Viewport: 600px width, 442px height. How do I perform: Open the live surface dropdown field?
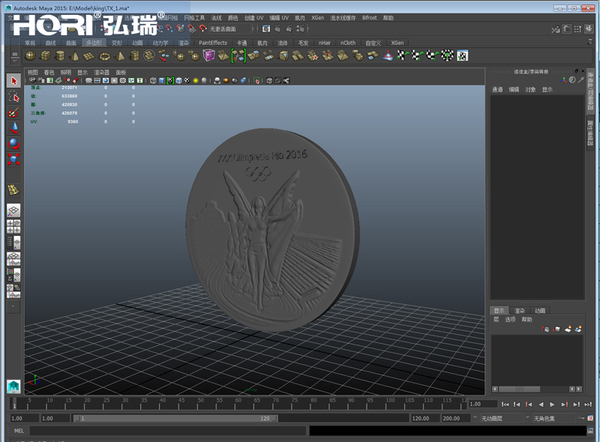(232, 29)
